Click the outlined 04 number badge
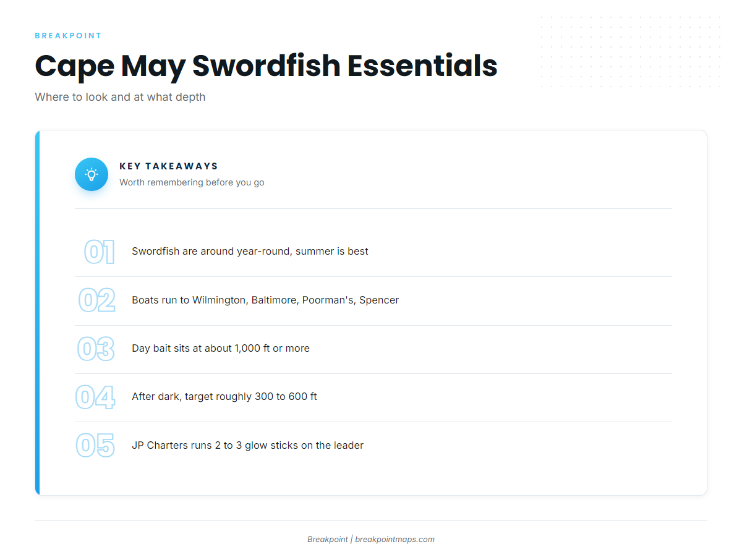The width and height of the screenshot is (742, 560). (x=95, y=397)
